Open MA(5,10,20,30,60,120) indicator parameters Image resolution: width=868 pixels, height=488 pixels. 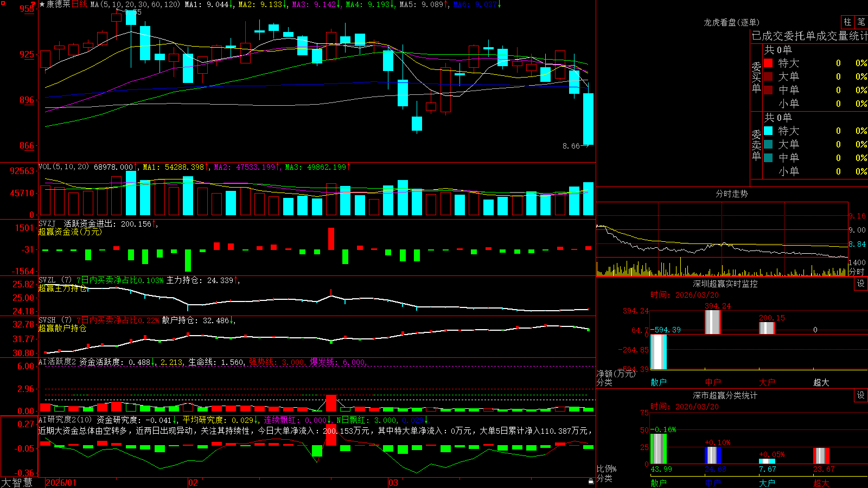click(135, 4)
